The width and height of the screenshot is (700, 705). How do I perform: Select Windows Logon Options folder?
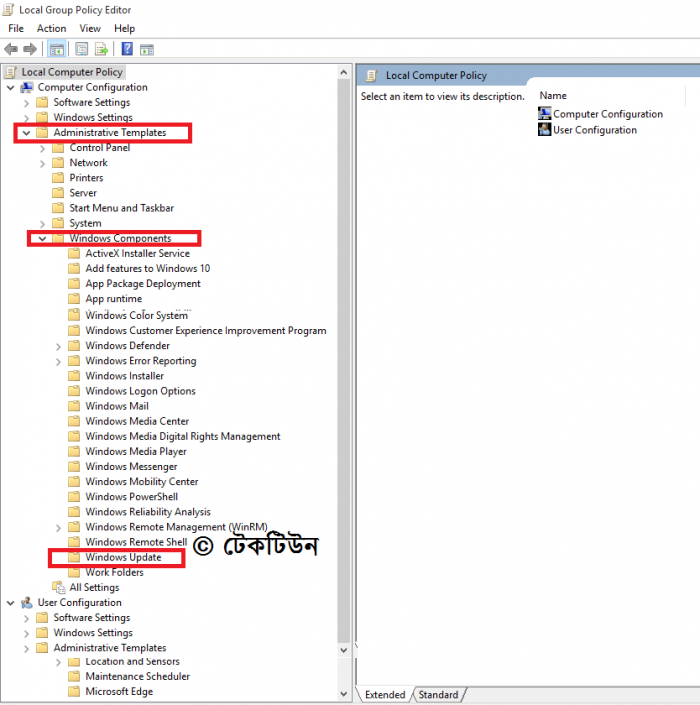click(140, 391)
